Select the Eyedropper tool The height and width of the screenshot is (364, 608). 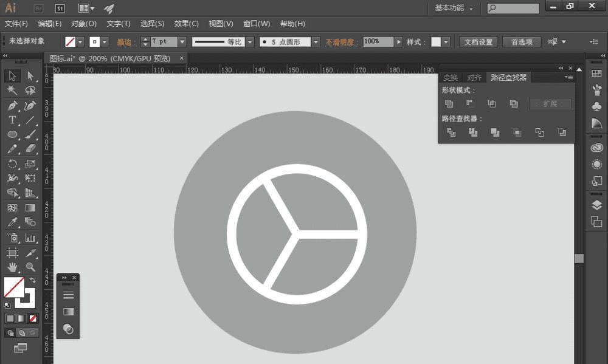click(x=12, y=222)
